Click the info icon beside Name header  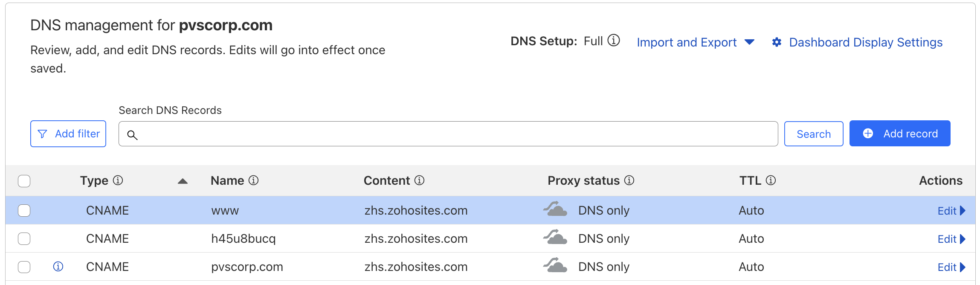pyautogui.click(x=253, y=180)
